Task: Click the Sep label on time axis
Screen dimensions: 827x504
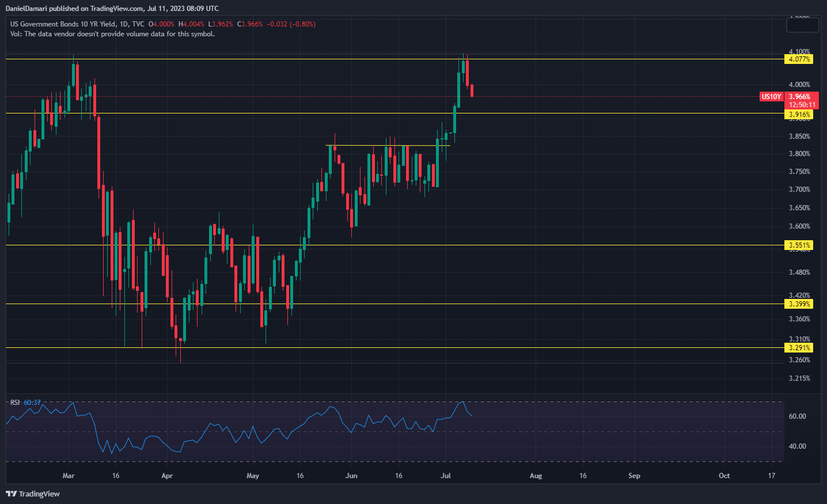Action: (634, 476)
